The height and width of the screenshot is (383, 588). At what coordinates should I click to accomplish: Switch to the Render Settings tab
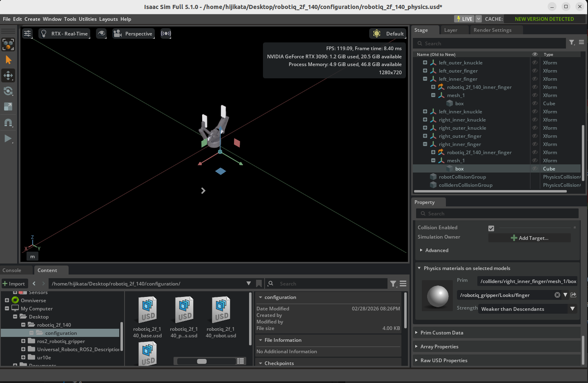click(492, 30)
